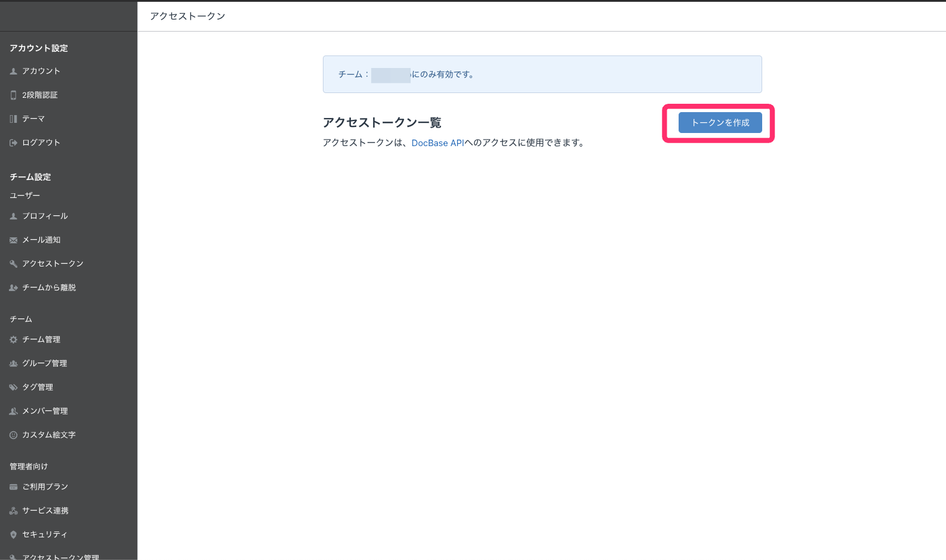The image size is (946, 560).
Task: Open アカウント settings in sidebar
Action: 41,71
